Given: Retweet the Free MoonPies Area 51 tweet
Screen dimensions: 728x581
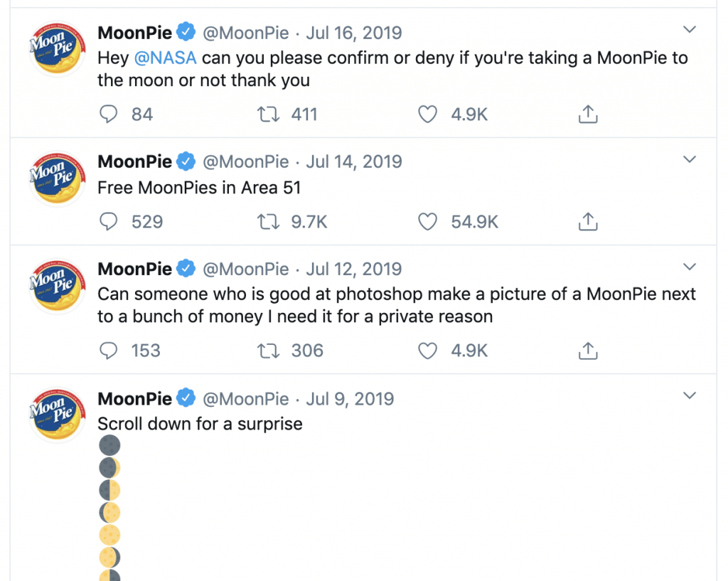Looking at the screenshot, I should [270, 223].
